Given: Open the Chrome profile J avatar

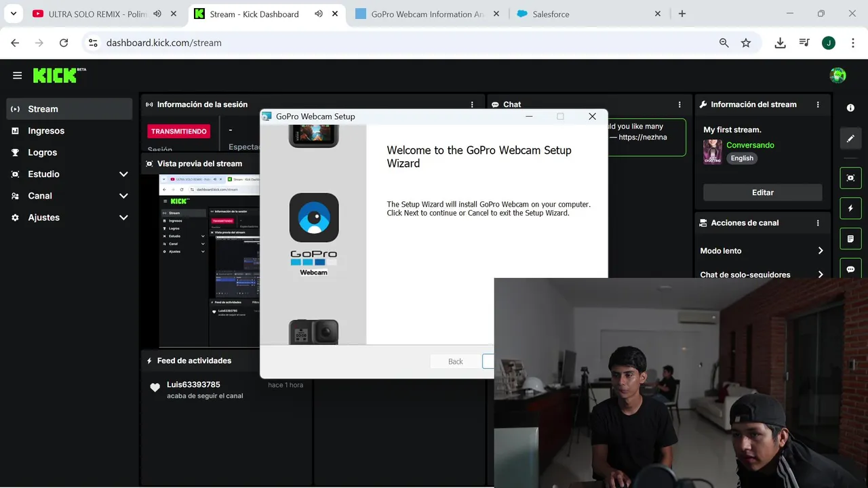Looking at the screenshot, I should [828, 43].
